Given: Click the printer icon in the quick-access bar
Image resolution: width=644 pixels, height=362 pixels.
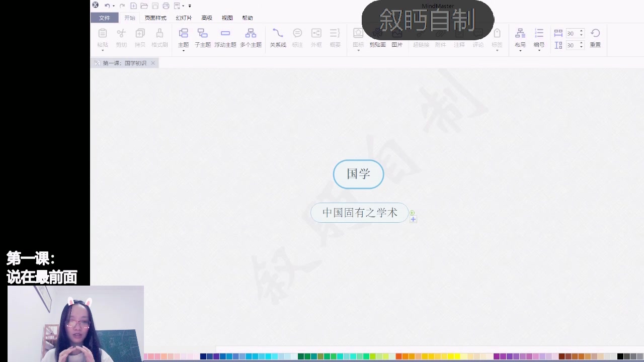Looking at the screenshot, I should (x=166, y=6).
